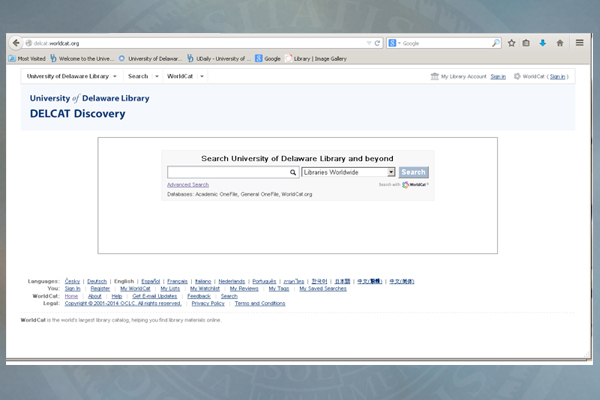This screenshot has width=600, height=400.
Task: Open the Libraries Worldwide scope dropdown
Action: [x=348, y=172]
